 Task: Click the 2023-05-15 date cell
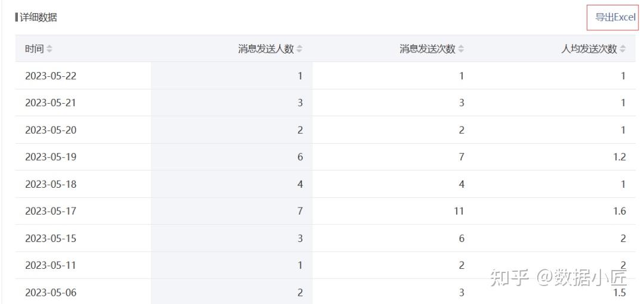[x=51, y=238]
